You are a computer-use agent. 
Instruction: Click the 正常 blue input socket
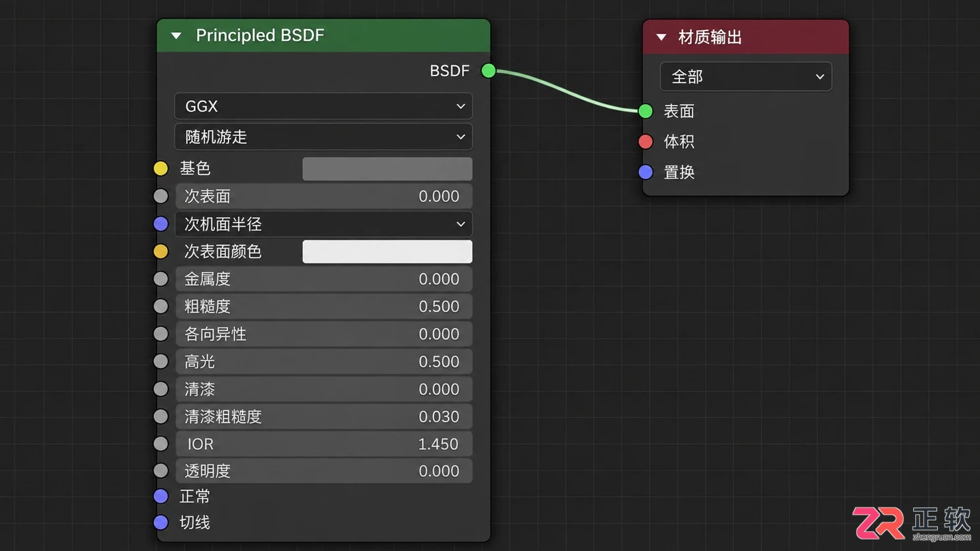(x=161, y=497)
